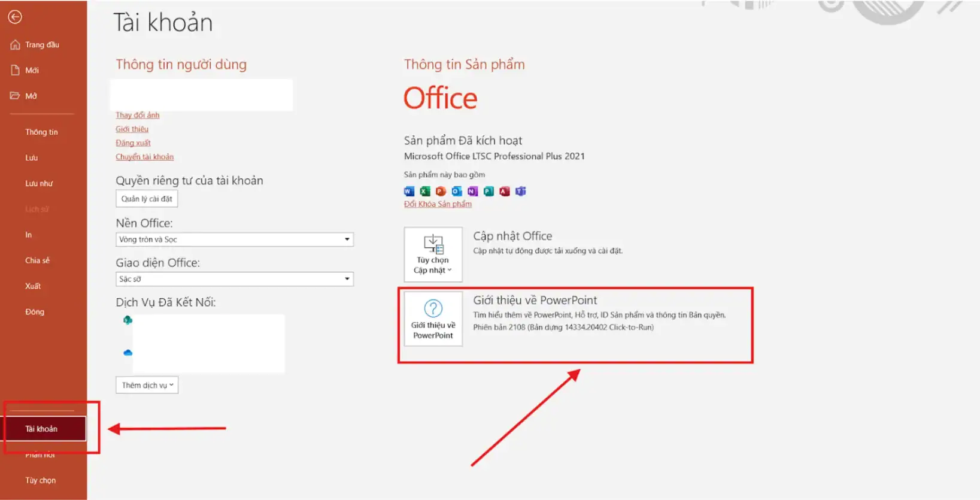The width and height of the screenshot is (980, 500).
Task: Click the Publisher product icon
Action: pos(489,192)
